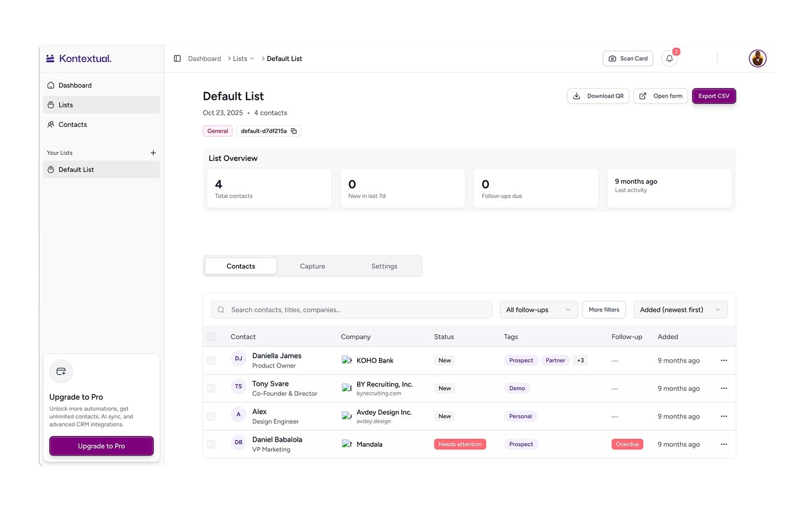
Task: Switch to the Capture tab
Action: (313, 266)
